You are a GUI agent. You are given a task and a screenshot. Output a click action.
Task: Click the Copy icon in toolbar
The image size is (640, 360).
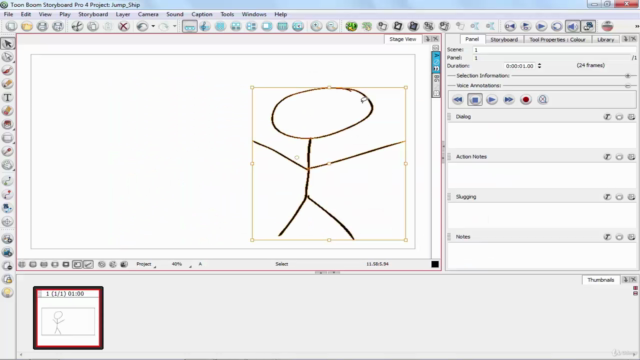pos(93,27)
